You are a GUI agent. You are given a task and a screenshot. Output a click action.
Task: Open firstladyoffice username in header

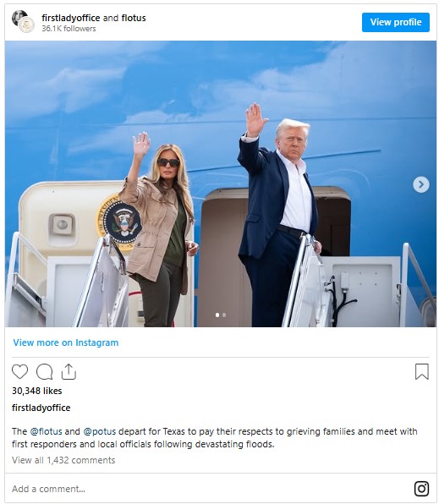tap(71, 18)
